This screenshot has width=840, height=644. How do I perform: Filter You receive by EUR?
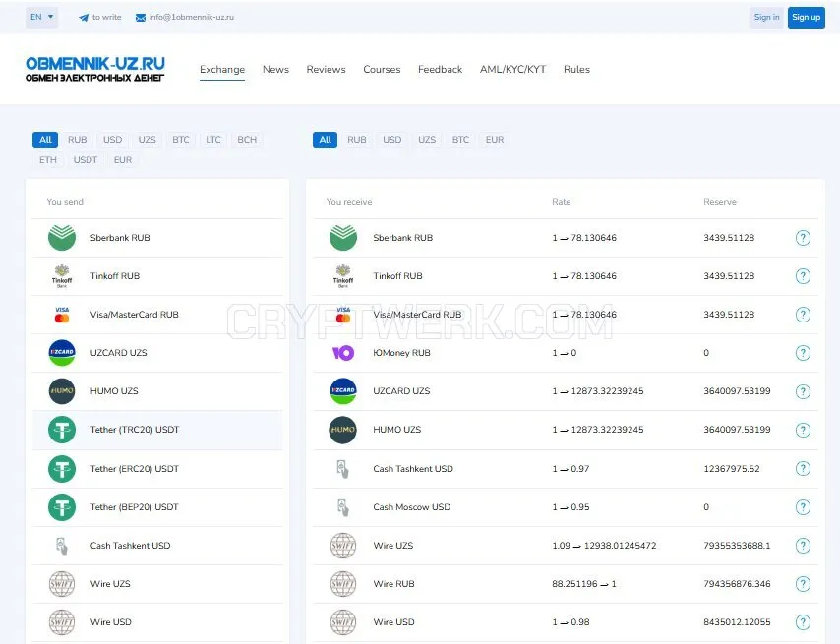pos(495,140)
